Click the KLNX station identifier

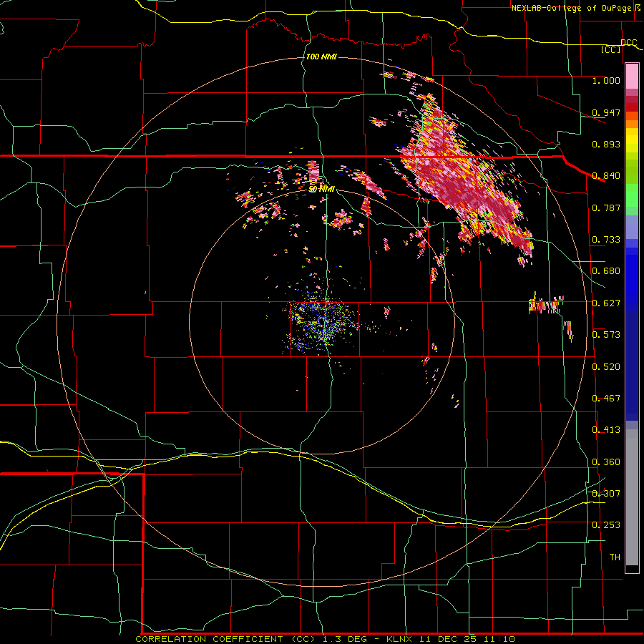click(x=399, y=639)
